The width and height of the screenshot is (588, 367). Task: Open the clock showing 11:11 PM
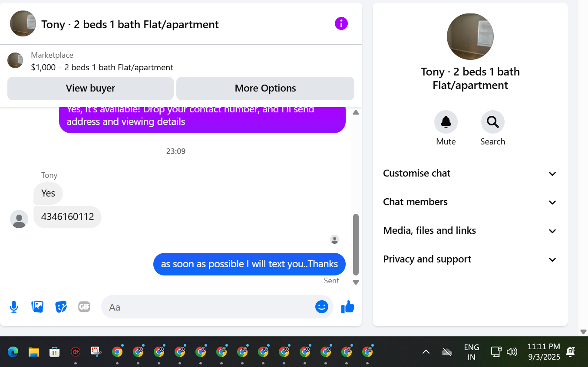pyautogui.click(x=544, y=352)
